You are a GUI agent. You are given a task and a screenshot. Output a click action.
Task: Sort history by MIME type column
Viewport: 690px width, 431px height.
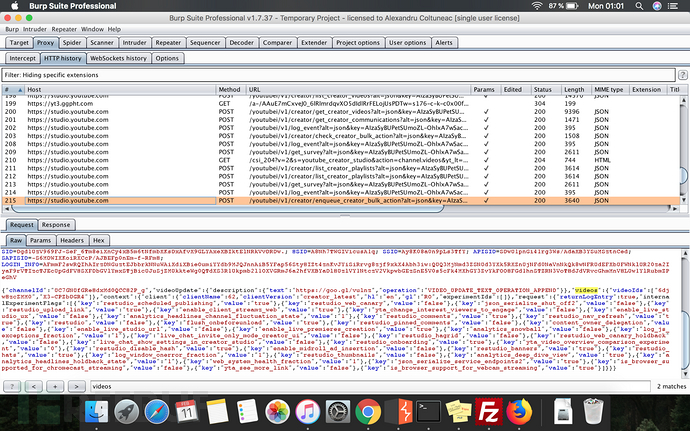pyautogui.click(x=610, y=89)
